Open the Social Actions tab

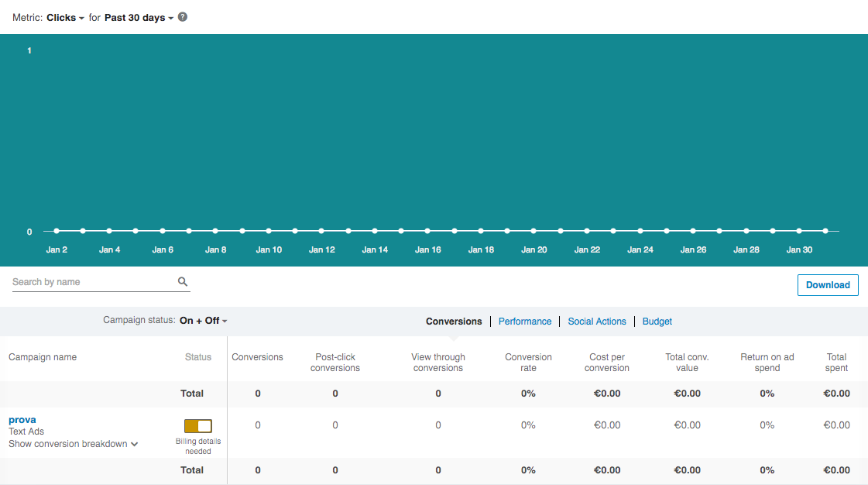pyautogui.click(x=597, y=321)
